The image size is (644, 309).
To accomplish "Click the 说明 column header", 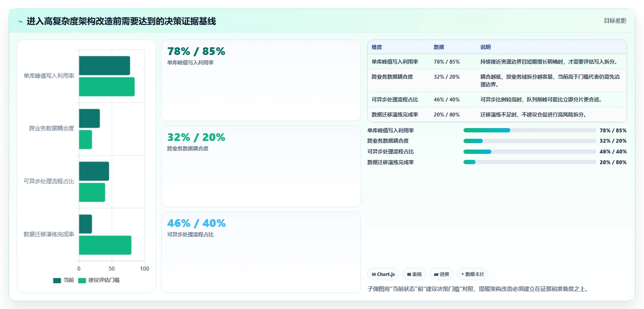I will coord(485,47).
